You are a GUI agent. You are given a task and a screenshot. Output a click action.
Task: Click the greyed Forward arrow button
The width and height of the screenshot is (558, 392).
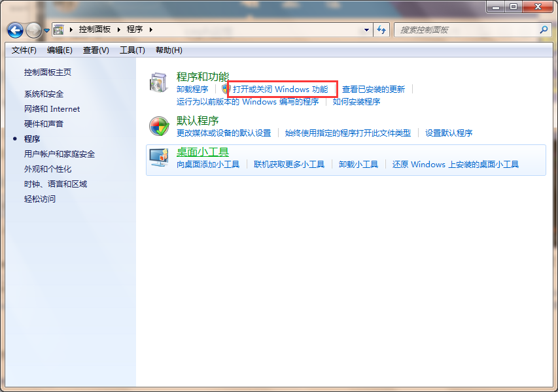(x=34, y=30)
